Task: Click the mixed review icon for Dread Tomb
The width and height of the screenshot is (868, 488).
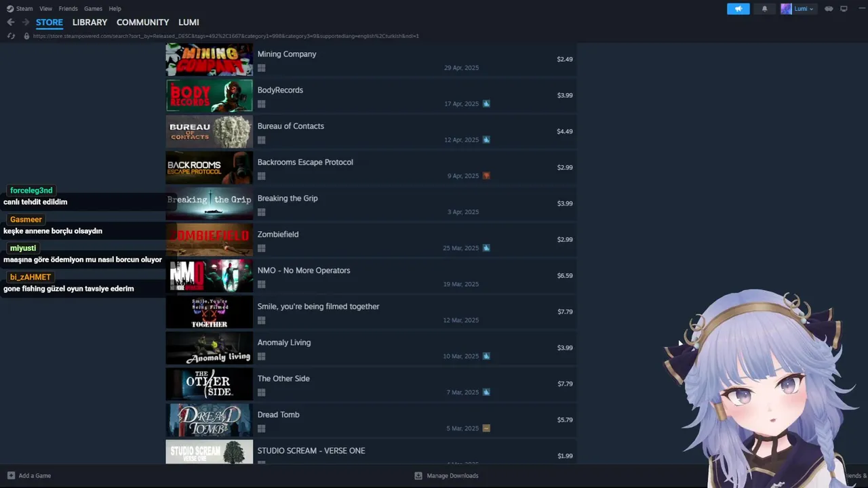Action: (x=486, y=428)
